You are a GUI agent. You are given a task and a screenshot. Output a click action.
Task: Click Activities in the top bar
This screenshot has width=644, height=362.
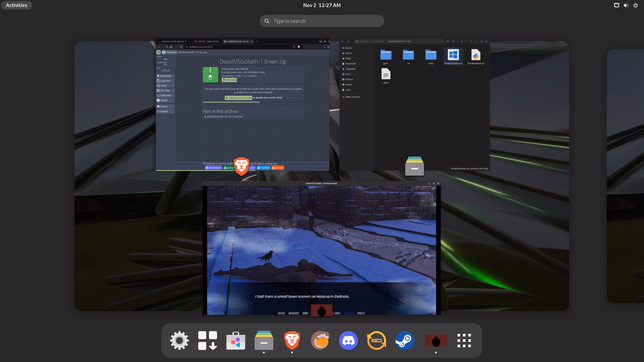click(16, 5)
